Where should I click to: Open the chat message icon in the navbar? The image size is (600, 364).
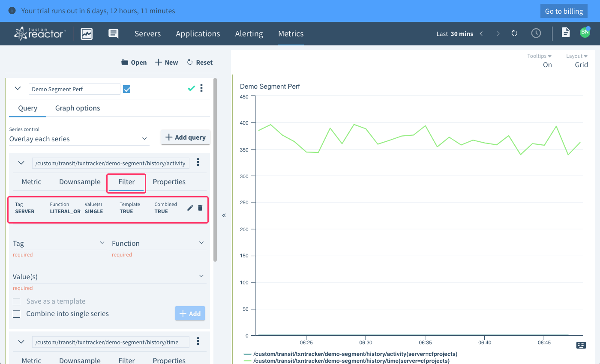[x=113, y=34]
